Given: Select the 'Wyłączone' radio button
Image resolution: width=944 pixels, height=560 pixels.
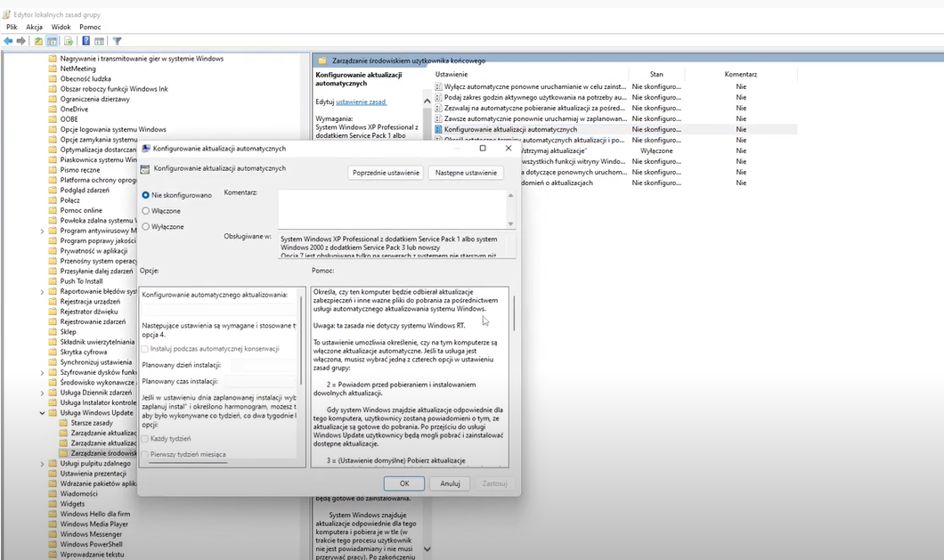Looking at the screenshot, I should (146, 226).
